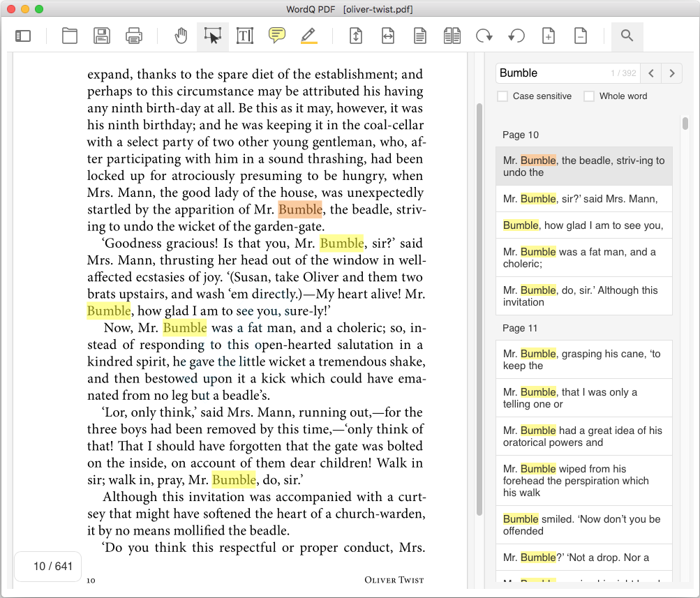Go to next search result
The width and height of the screenshot is (700, 598).
672,73
